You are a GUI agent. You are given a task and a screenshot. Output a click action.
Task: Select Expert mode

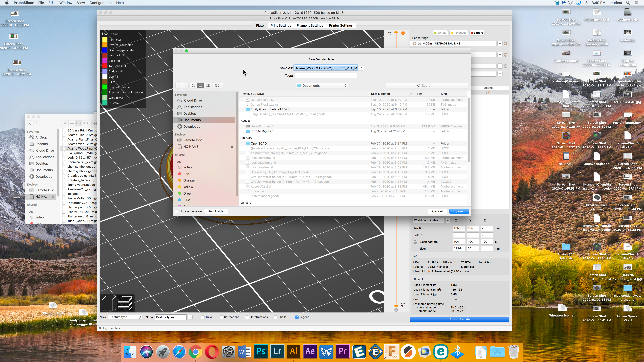tap(477, 33)
